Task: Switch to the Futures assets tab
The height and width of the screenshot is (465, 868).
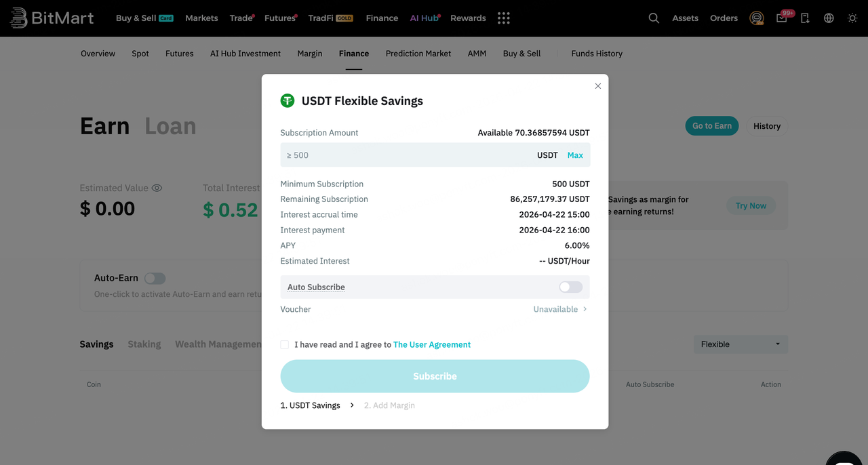Action: tap(179, 54)
